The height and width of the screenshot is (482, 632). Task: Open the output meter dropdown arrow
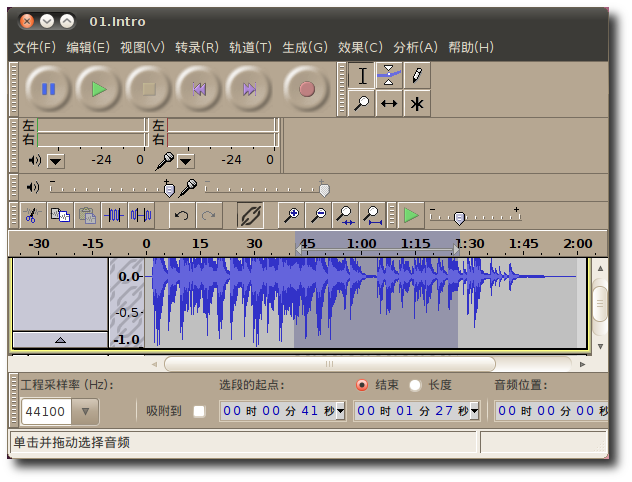click(56, 161)
